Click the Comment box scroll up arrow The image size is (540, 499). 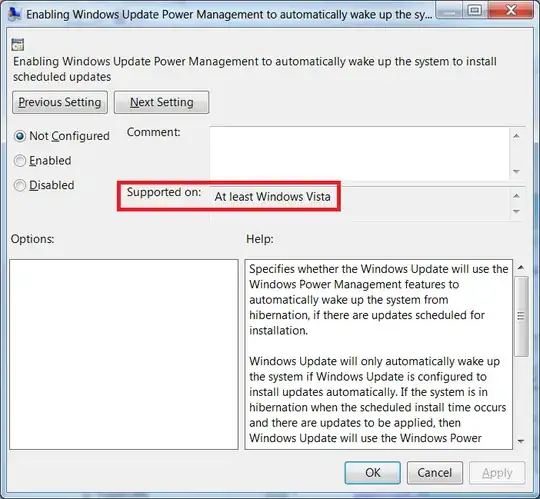[516, 136]
